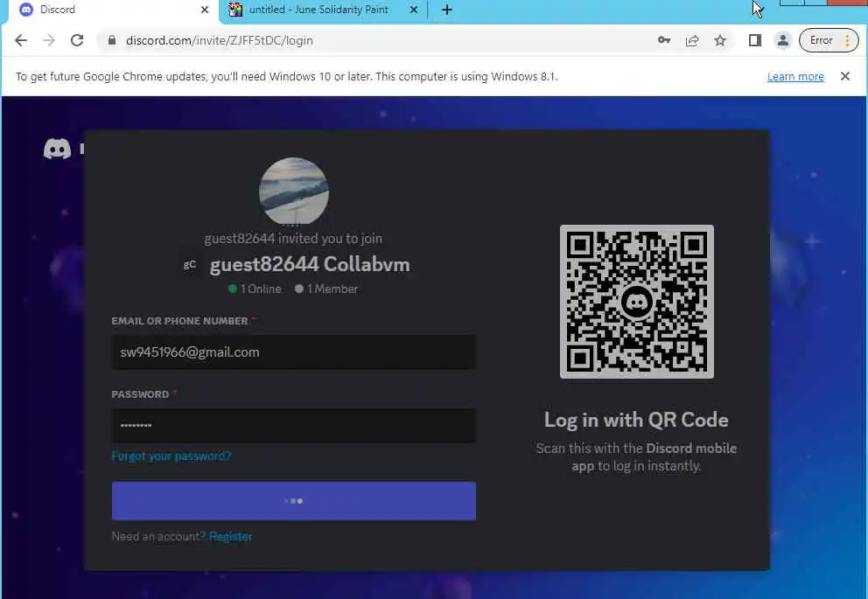The width and height of the screenshot is (868, 599).
Task: Click the Discord logo in page corner
Action: (x=57, y=149)
